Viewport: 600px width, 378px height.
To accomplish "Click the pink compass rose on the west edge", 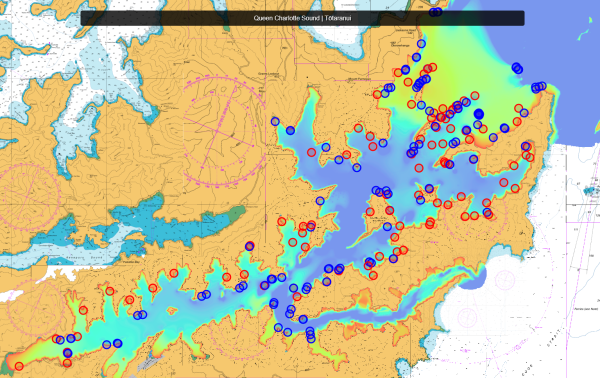I will click(x=29, y=197).
